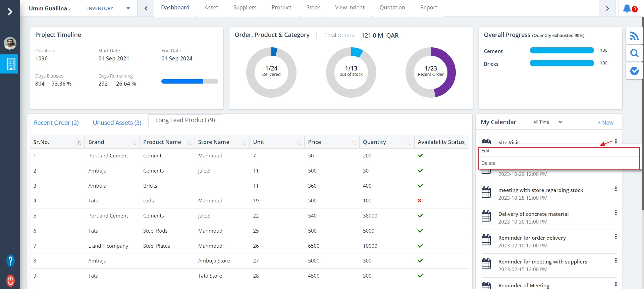Open the RSS feed side panel icon

(x=634, y=36)
